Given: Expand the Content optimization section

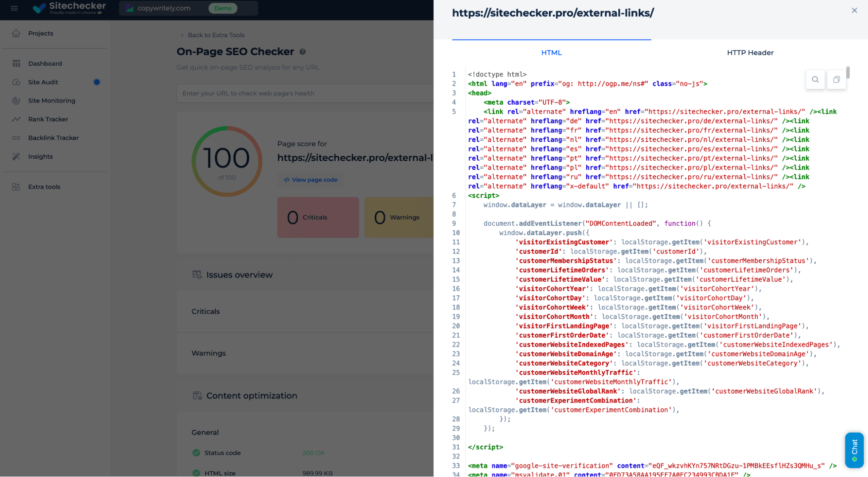Looking at the screenshot, I should [x=251, y=395].
